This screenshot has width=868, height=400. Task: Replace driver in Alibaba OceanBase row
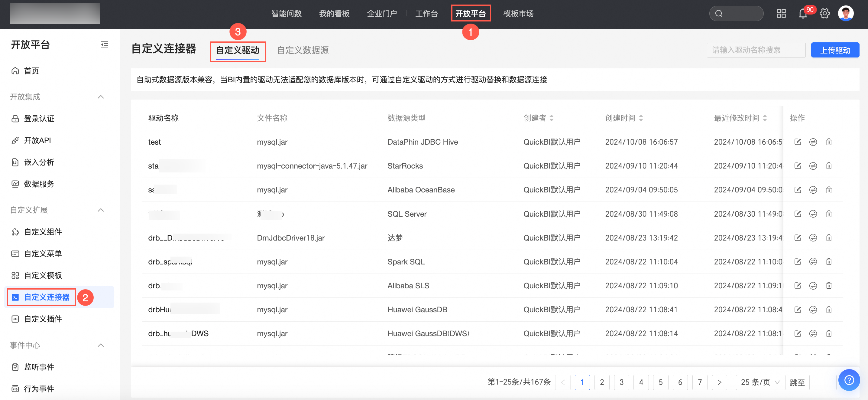pyautogui.click(x=813, y=189)
